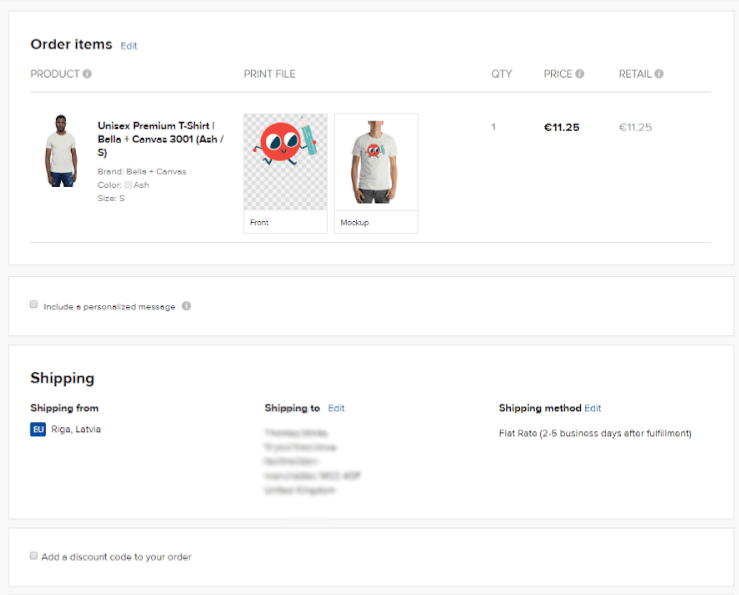Click the Ash color swatch

pos(128,185)
